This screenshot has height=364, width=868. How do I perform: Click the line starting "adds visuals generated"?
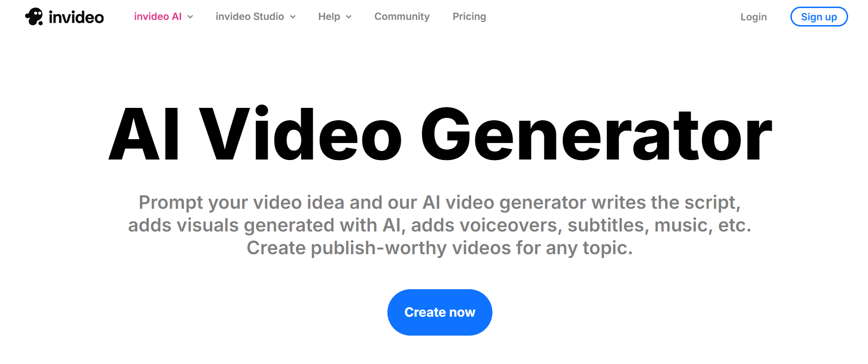click(x=439, y=225)
